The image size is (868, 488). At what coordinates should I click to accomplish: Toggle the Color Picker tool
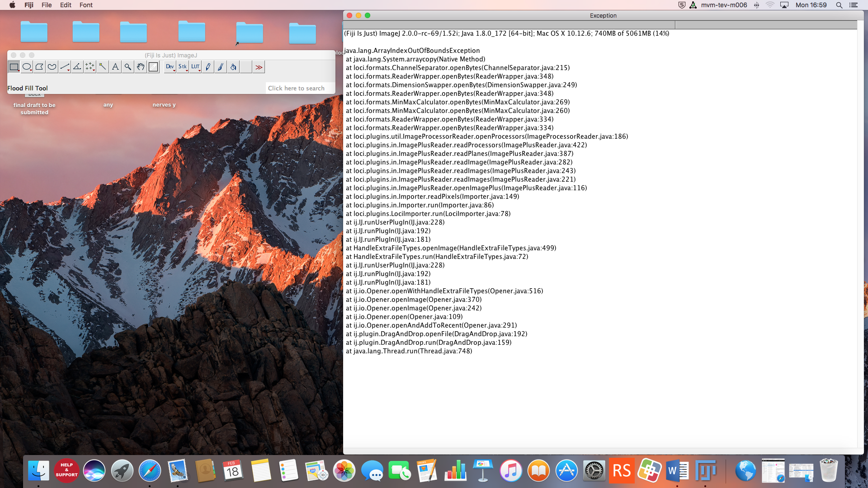click(x=153, y=67)
